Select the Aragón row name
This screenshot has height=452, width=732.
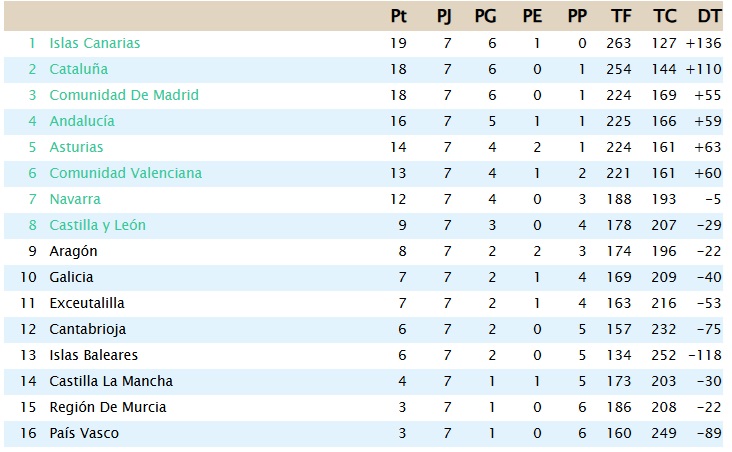click(73, 251)
